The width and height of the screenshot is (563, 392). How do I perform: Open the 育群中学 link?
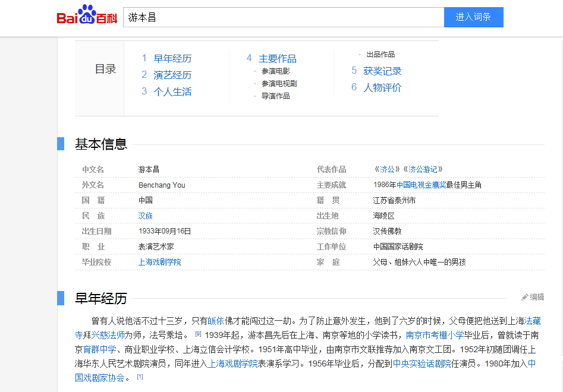tap(99, 349)
